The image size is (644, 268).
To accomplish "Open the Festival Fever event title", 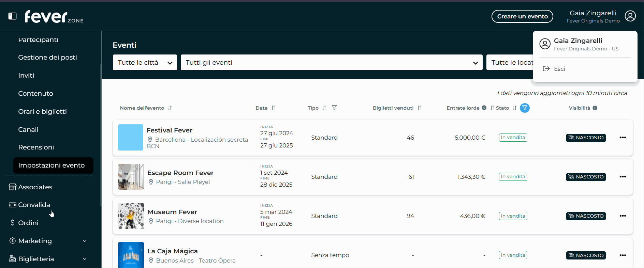I will point(170,130).
